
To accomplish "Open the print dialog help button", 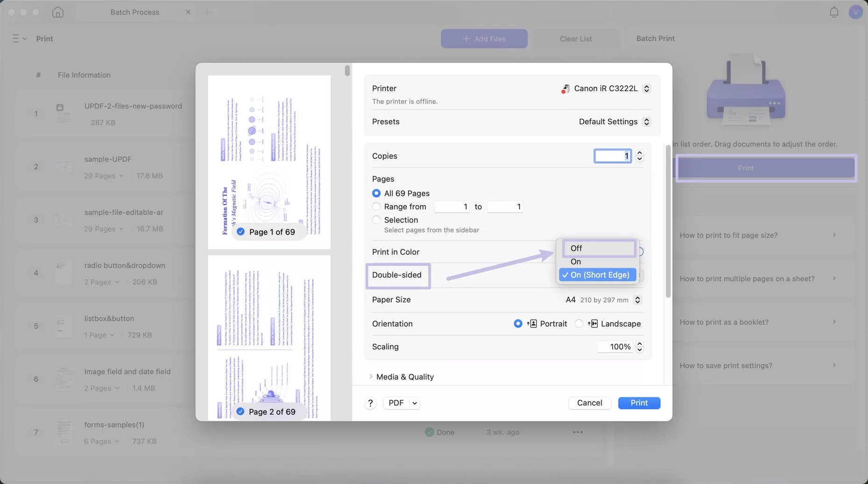I will pyautogui.click(x=370, y=403).
